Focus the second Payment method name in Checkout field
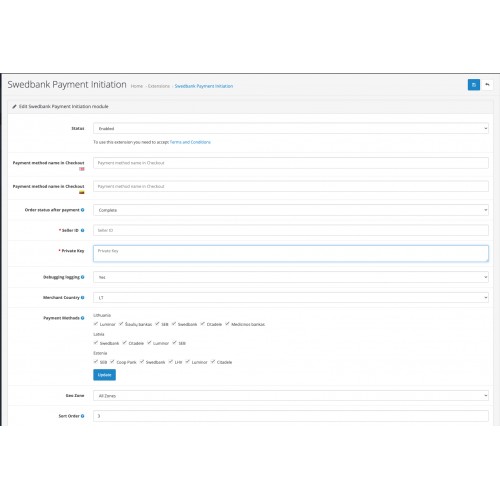The width and height of the screenshot is (500, 500). (x=291, y=186)
